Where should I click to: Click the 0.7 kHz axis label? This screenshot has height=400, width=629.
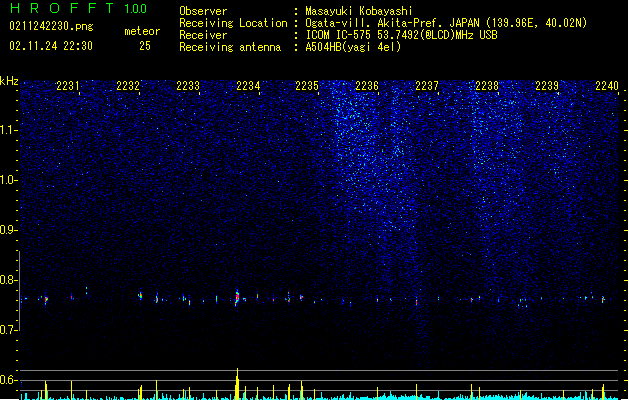point(8,330)
